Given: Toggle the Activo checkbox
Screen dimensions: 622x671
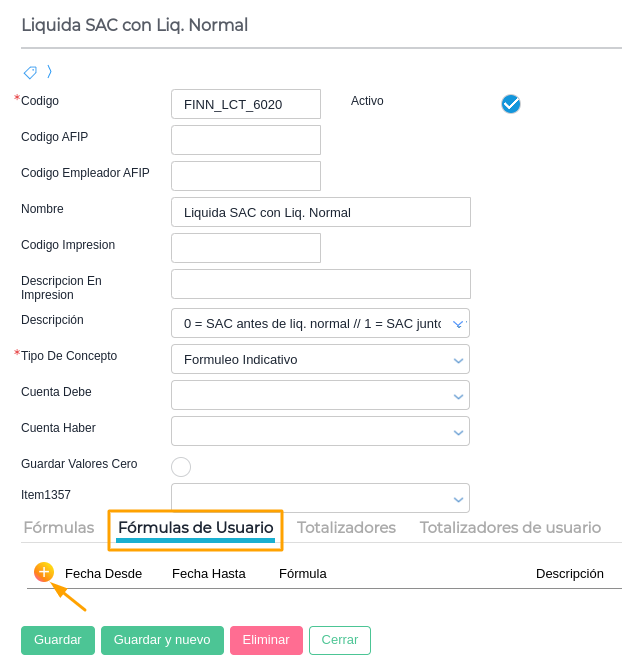Looking at the screenshot, I should (511, 104).
